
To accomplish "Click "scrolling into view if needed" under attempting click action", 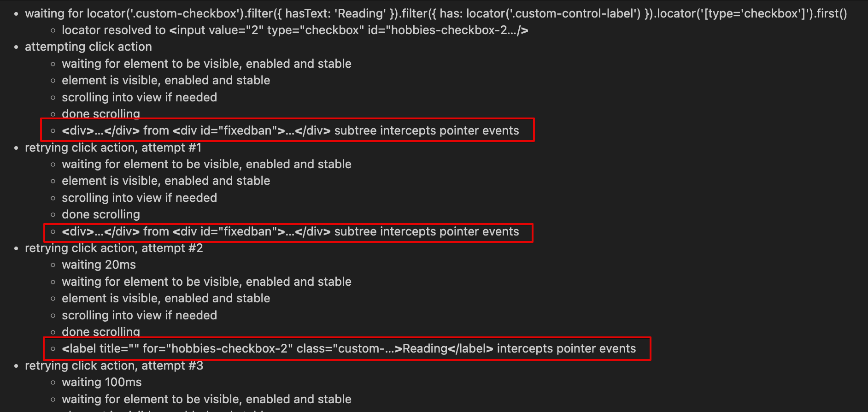I will 139,97.
